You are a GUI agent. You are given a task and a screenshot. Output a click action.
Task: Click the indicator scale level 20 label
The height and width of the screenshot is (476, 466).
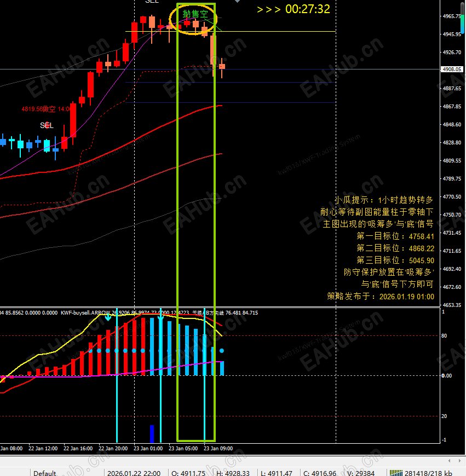tap(444, 416)
